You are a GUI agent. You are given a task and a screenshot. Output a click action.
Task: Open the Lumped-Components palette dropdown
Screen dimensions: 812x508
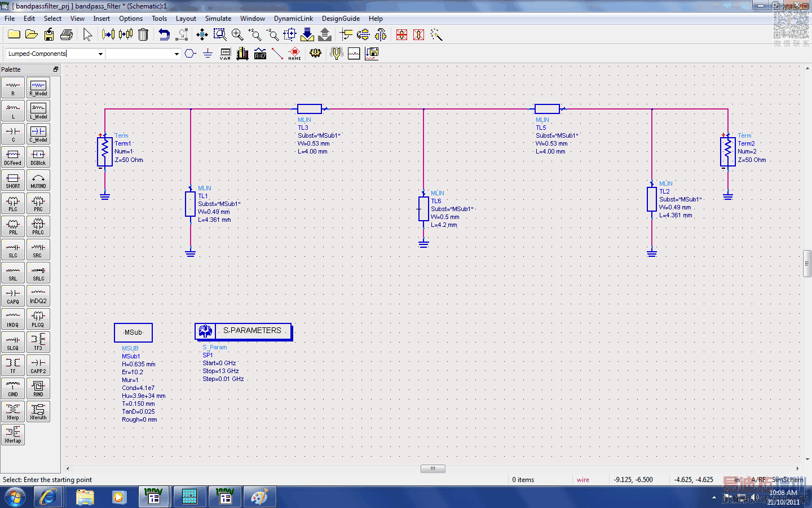pyautogui.click(x=100, y=54)
